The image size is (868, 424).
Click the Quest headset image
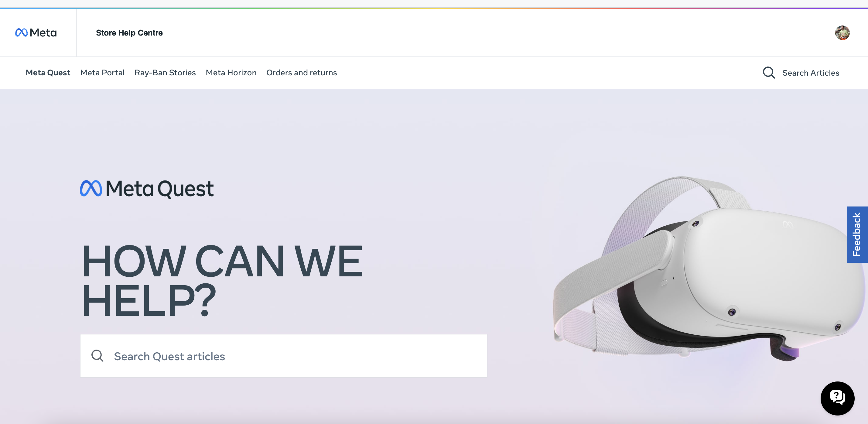(709, 268)
